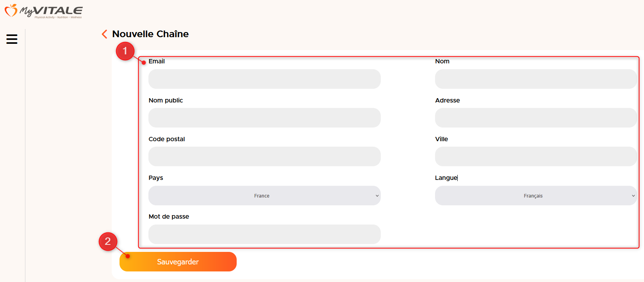Click the Nouvelle Chaîne page title
The width and height of the screenshot is (644, 282).
click(x=150, y=34)
